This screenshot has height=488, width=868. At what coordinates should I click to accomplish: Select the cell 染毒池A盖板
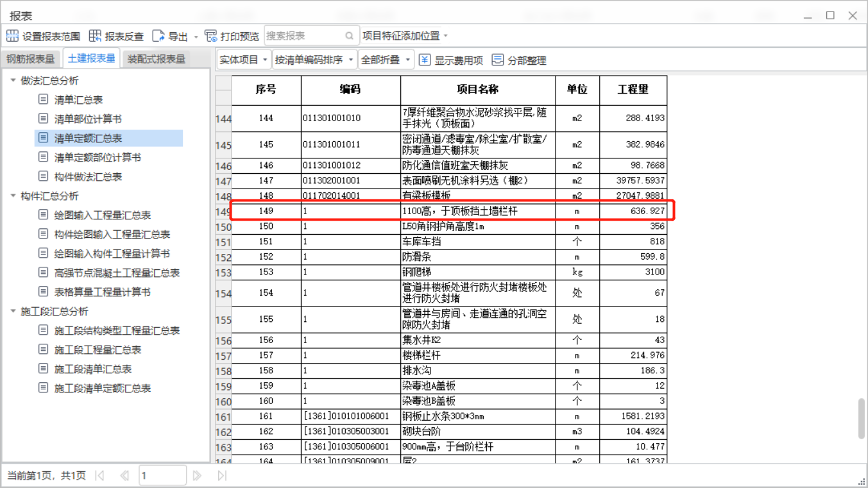tap(478, 386)
